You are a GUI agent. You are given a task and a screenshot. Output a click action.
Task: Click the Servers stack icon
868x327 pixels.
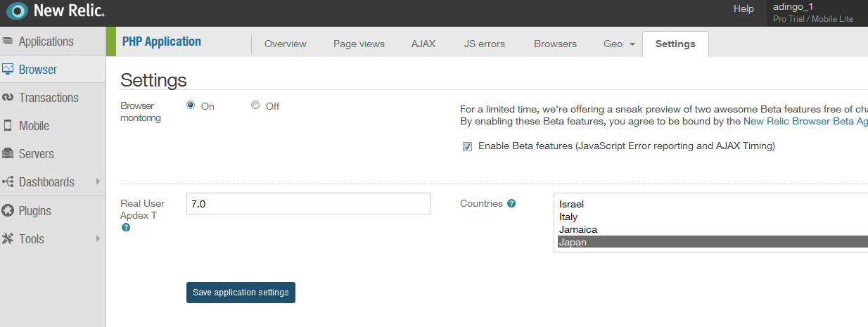pos(8,154)
